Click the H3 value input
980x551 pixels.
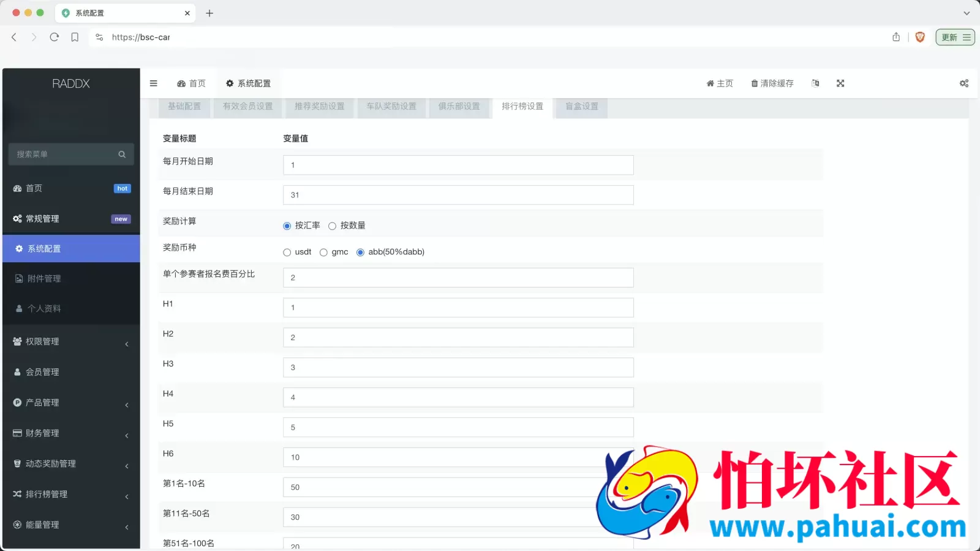(458, 368)
